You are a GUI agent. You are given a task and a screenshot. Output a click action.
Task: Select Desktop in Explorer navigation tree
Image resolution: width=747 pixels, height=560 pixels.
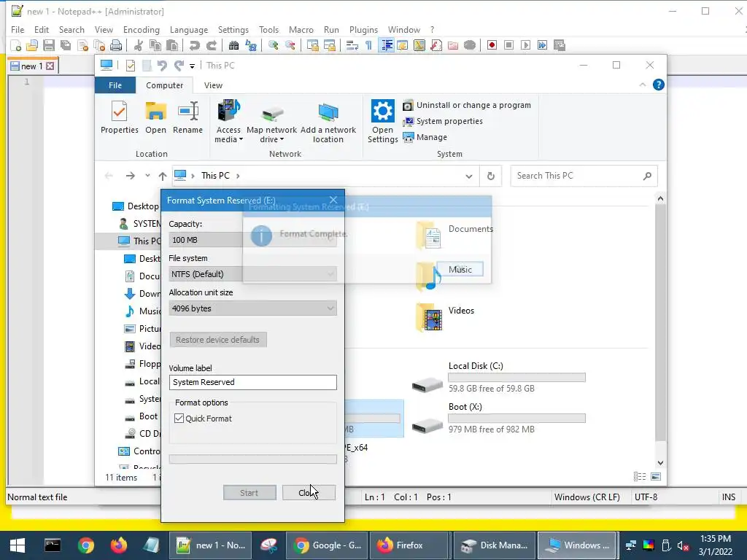[x=136, y=206]
